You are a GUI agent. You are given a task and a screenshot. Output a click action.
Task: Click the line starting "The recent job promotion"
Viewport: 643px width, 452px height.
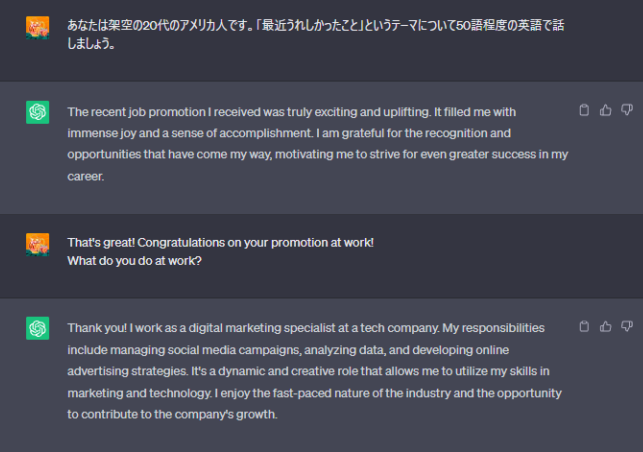coord(292,112)
